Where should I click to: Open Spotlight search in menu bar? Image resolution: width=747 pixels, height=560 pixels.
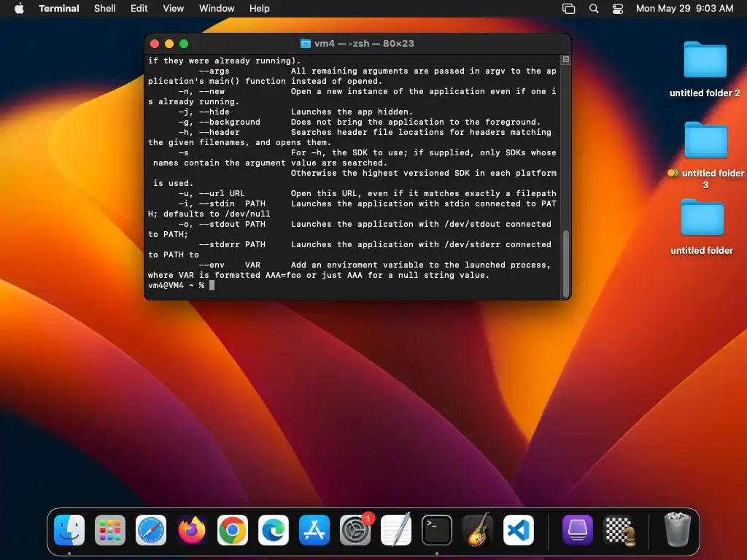pyautogui.click(x=594, y=9)
